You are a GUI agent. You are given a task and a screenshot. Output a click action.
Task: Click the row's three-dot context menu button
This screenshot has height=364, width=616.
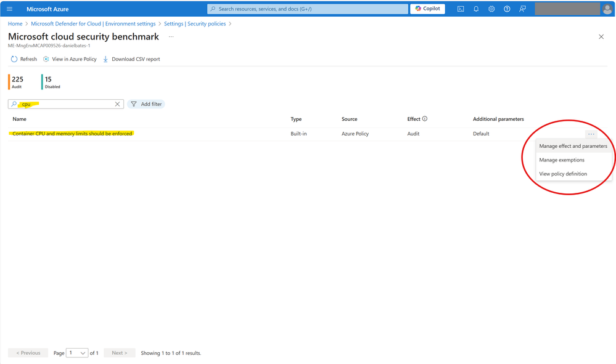pos(591,134)
